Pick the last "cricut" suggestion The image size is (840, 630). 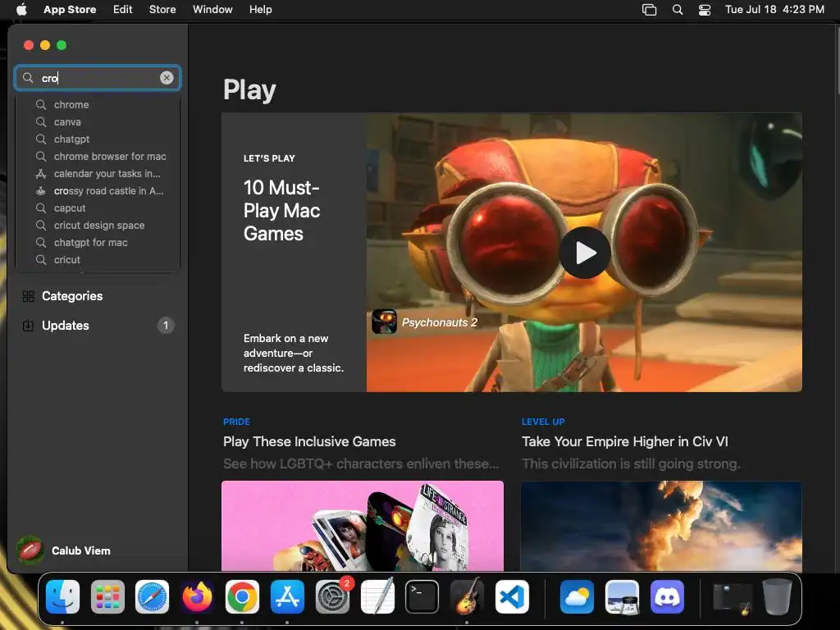(x=98, y=259)
